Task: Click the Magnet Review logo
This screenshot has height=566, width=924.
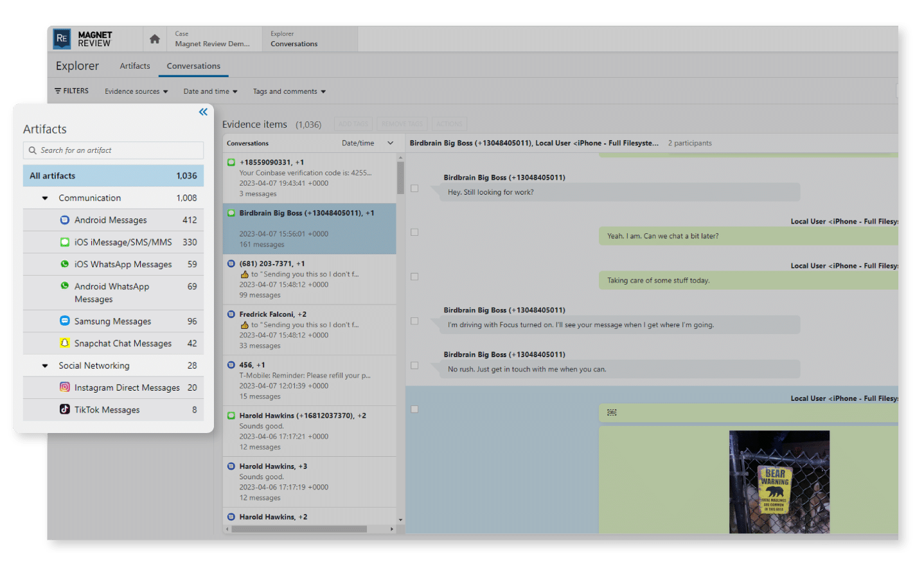Action: pos(62,39)
